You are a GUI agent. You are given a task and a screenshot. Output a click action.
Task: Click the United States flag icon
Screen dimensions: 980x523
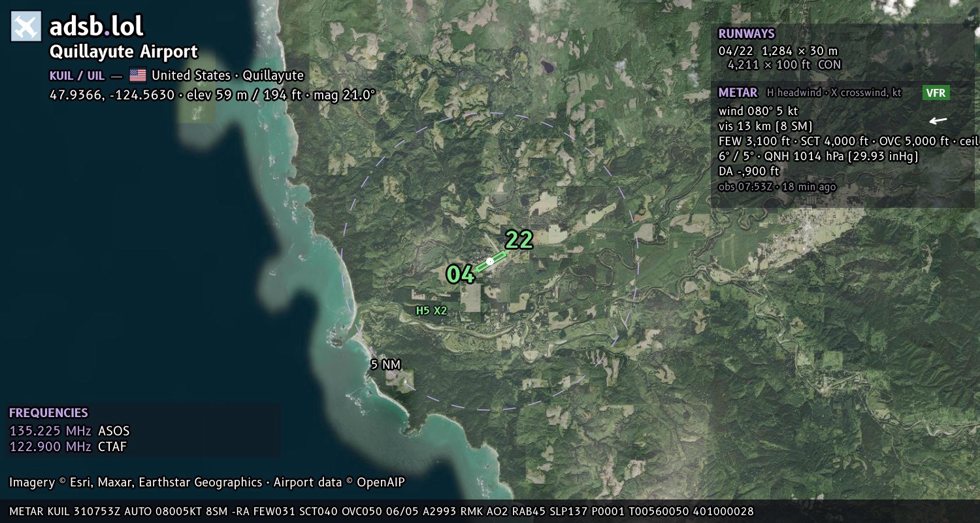click(137, 75)
